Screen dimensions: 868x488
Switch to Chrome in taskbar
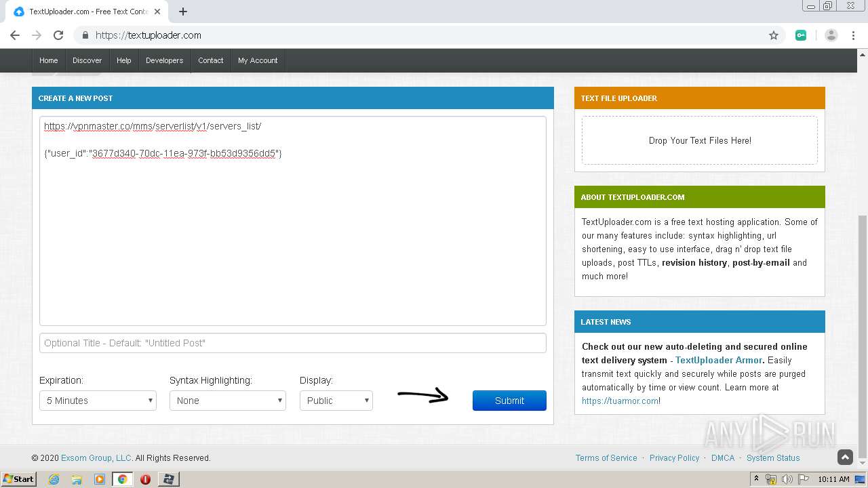click(x=122, y=479)
